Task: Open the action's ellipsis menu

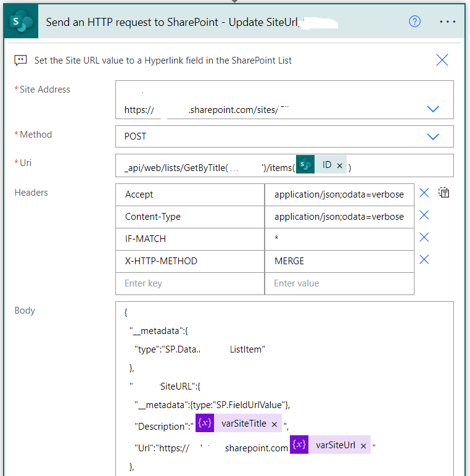Action: pos(448,22)
